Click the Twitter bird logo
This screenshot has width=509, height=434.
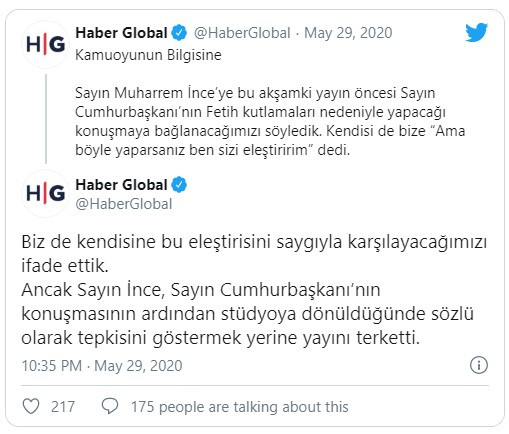click(476, 32)
